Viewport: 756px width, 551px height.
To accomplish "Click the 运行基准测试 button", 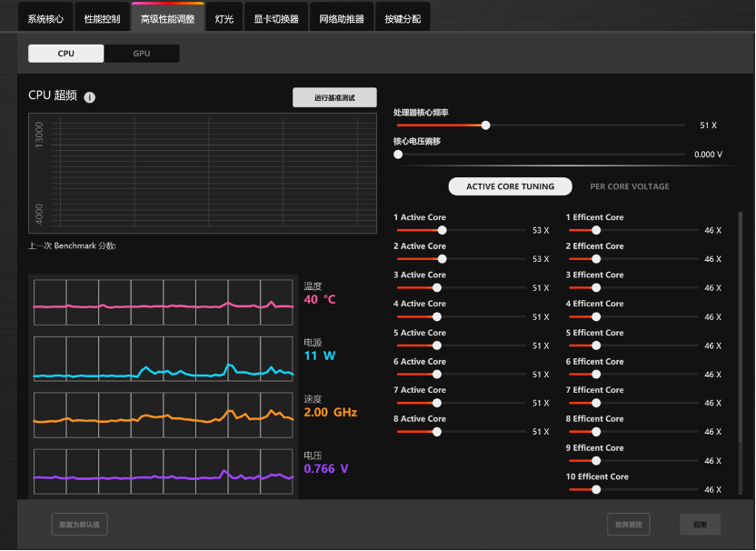I will point(334,97).
